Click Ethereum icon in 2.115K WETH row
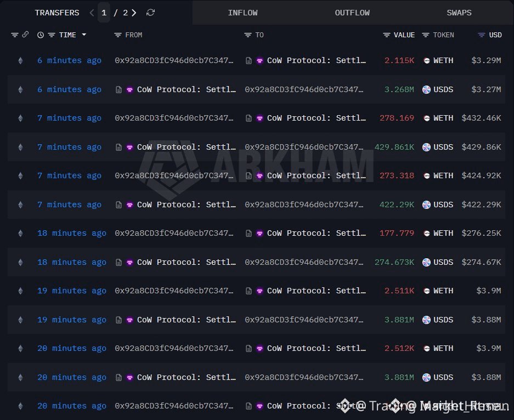Viewport: 514px width, 420px height. (21, 61)
